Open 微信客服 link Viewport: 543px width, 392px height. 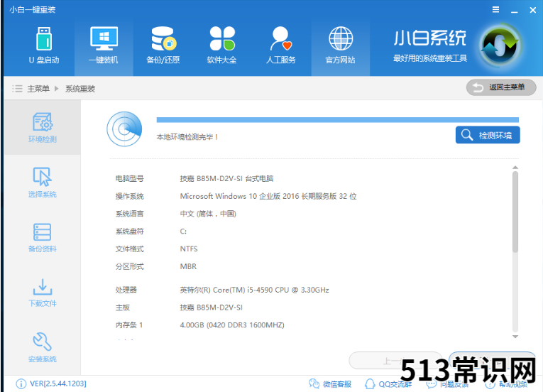[330, 383]
